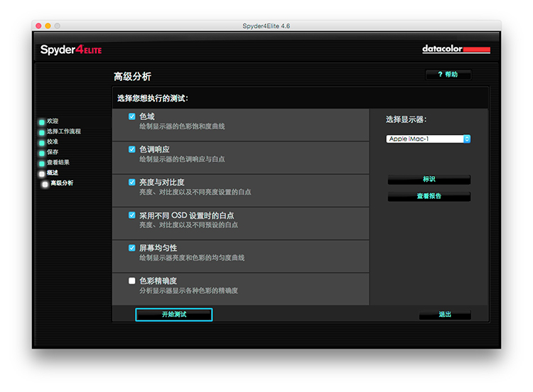Toggle the 采用不同 OSD 设置时的白点 checkbox
533x392 pixels.
[x=132, y=215]
